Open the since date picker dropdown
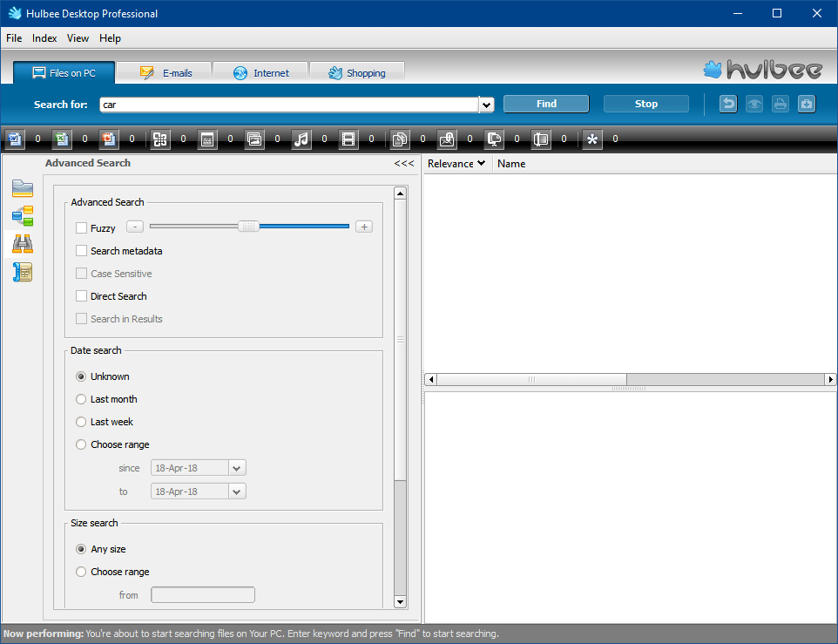Screen dimensions: 838x644 point(236,467)
